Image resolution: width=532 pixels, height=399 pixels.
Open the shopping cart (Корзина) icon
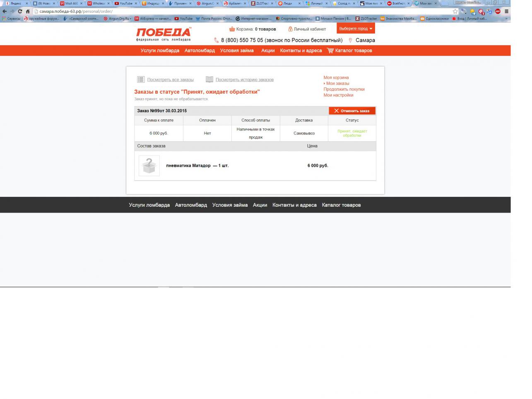[x=232, y=29]
